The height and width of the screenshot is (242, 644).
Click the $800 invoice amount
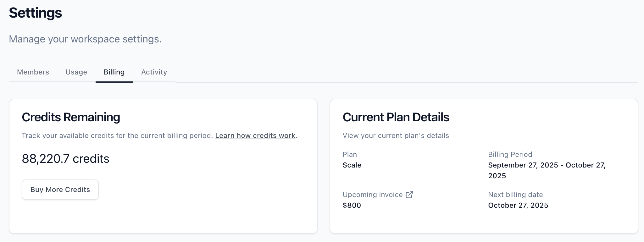[x=352, y=205]
